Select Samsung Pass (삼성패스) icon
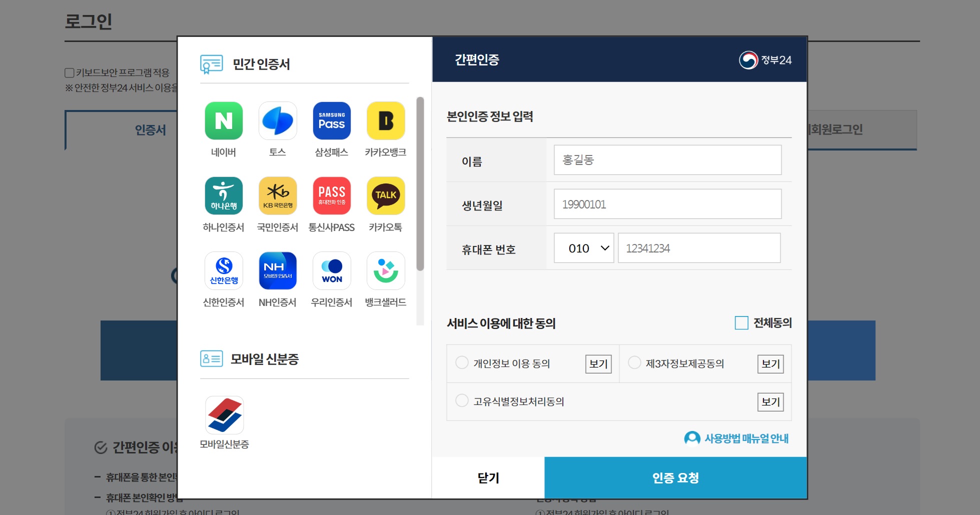 click(332, 121)
